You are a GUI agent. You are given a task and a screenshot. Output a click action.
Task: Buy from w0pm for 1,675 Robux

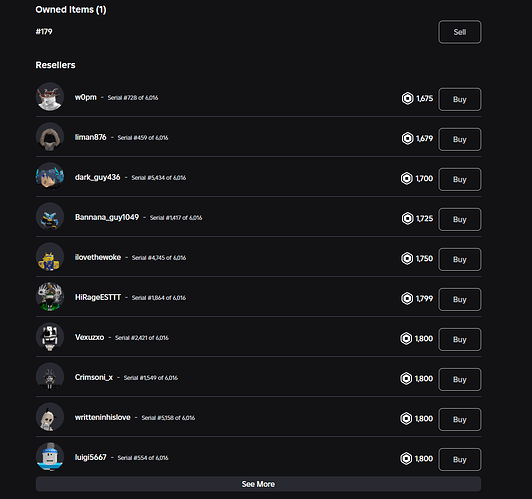point(460,99)
